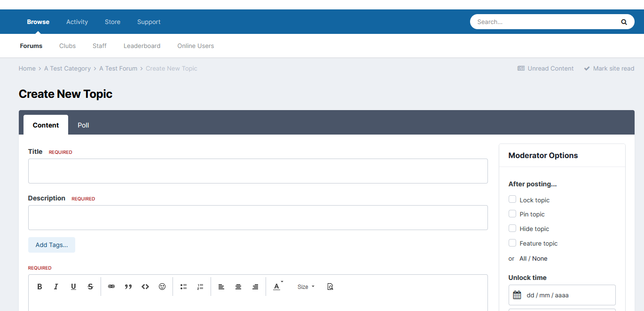Apply italic formatting in the editor toolbar
The image size is (644, 311).
pos(56,287)
